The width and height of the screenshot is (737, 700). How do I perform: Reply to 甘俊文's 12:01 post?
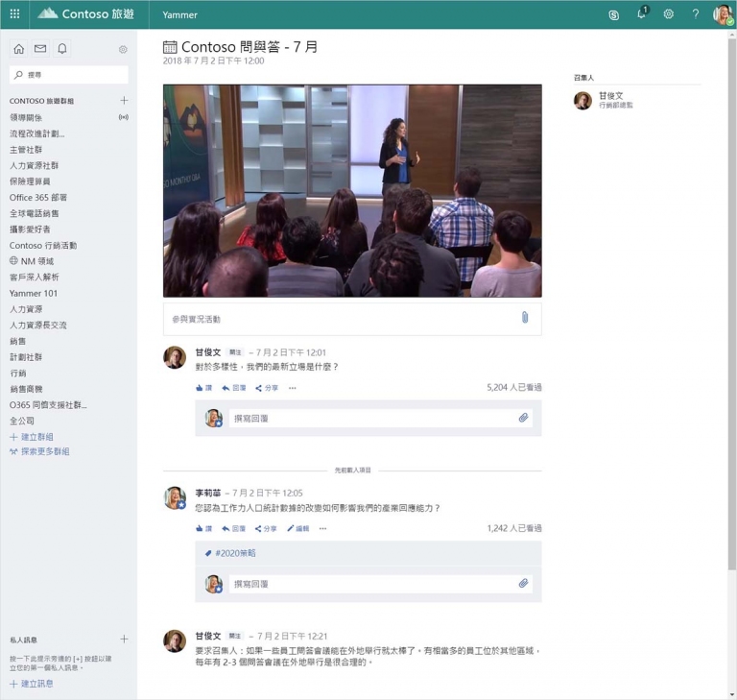click(x=234, y=388)
